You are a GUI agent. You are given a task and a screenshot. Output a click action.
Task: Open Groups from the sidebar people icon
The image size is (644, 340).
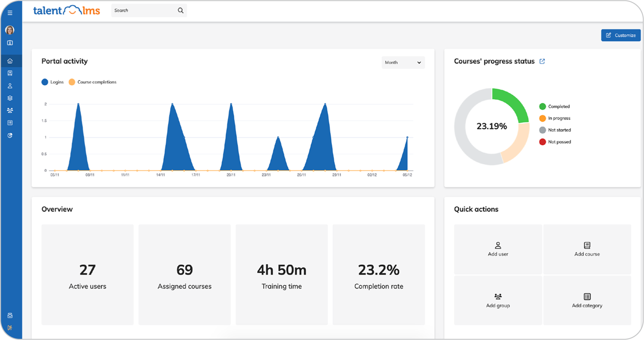[x=10, y=111]
